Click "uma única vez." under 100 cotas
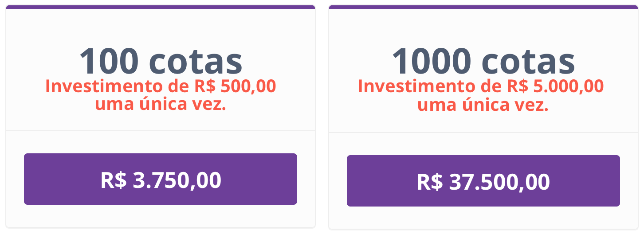 pyautogui.click(x=161, y=105)
